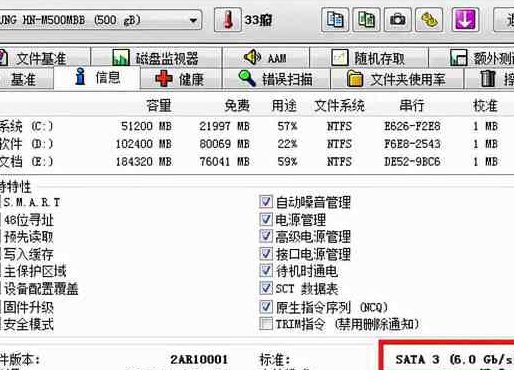
Task: Click the thermometer temperature icon
Action: point(228,20)
